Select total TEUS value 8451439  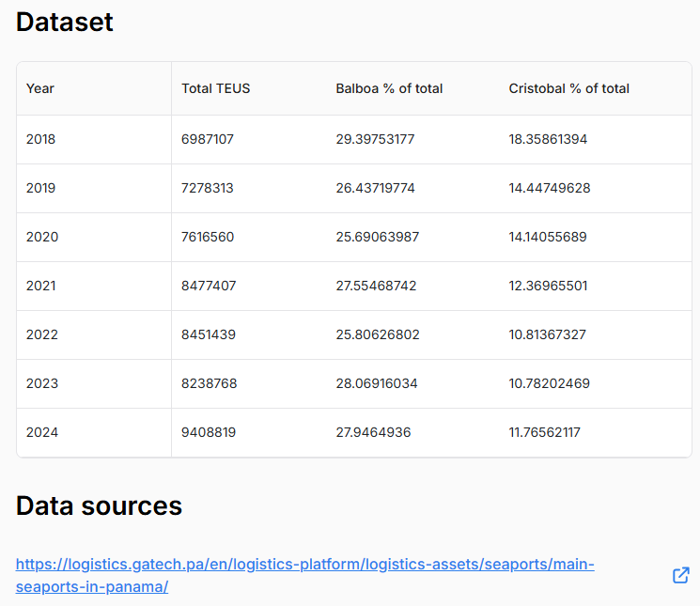209,334
